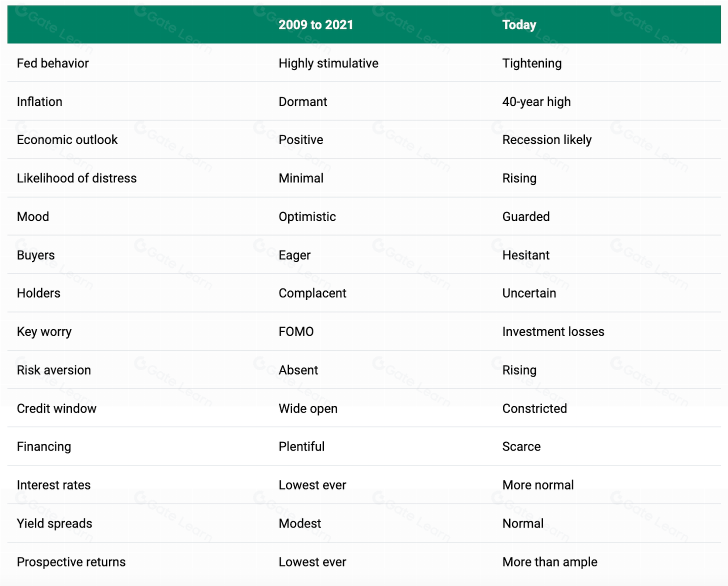Click the "Recession likely" cell
Viewport: 728px width, 586px height.
[546, 140]
